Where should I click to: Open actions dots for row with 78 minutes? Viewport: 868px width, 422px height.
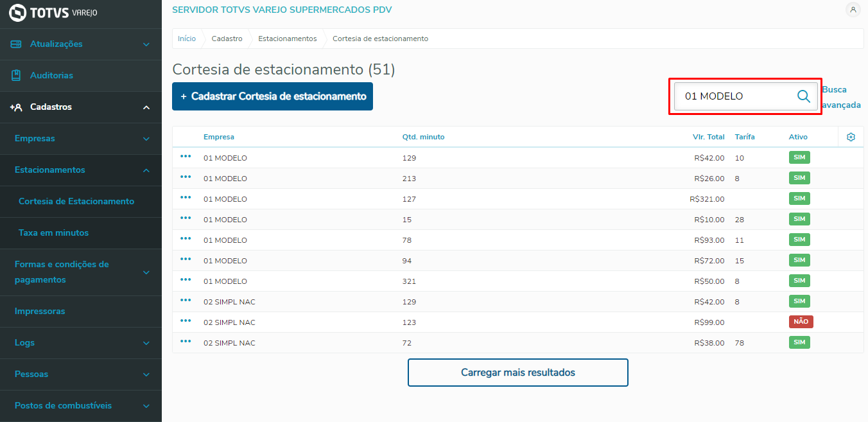click(186, 238)
